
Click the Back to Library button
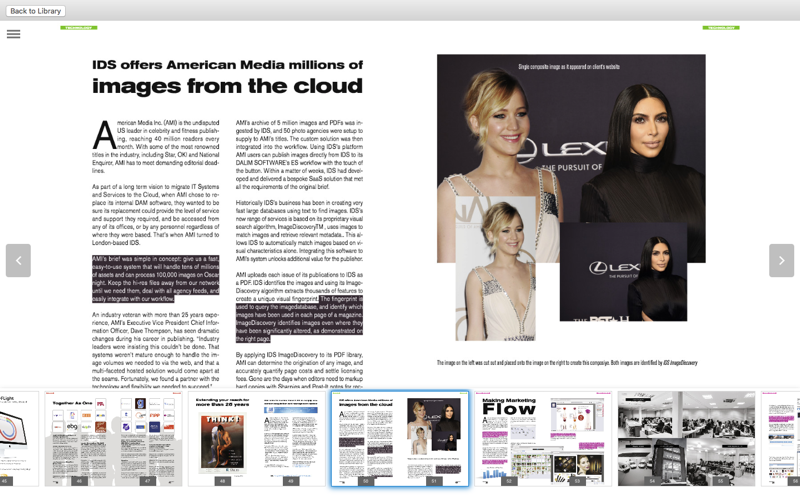[35, 11]
